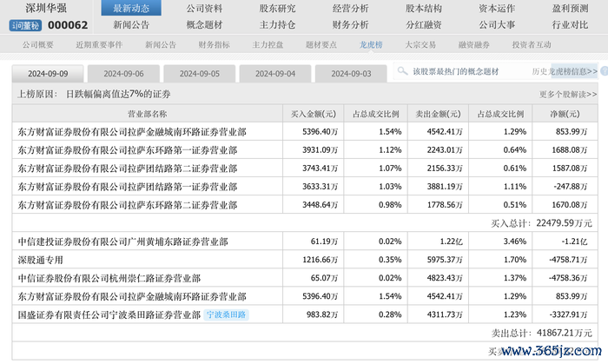The height and width of the screenshot is (364, 608).
Task: Select 公司概要 sub-navigation item
Action: coord(37,45)
